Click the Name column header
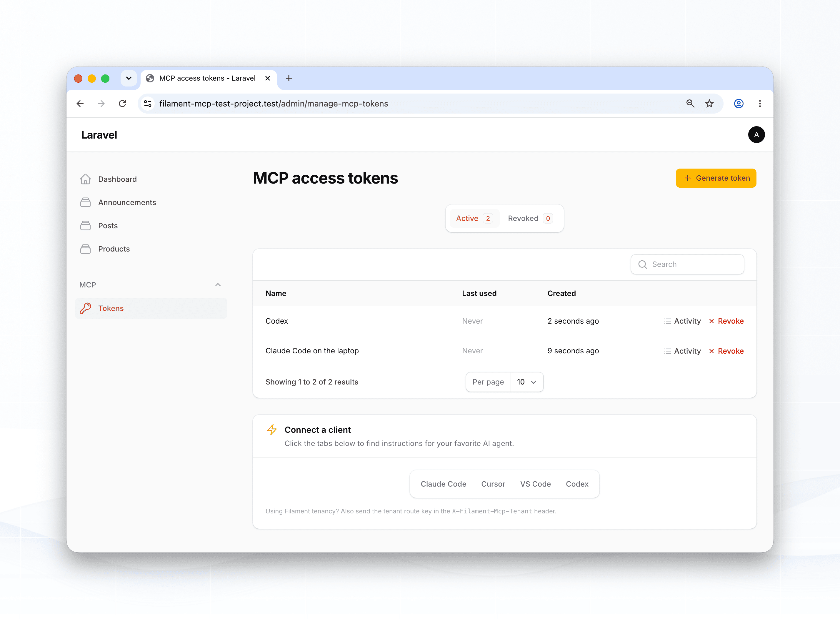The height and width of the screenshot is (619, 840). tap(276, 293)
